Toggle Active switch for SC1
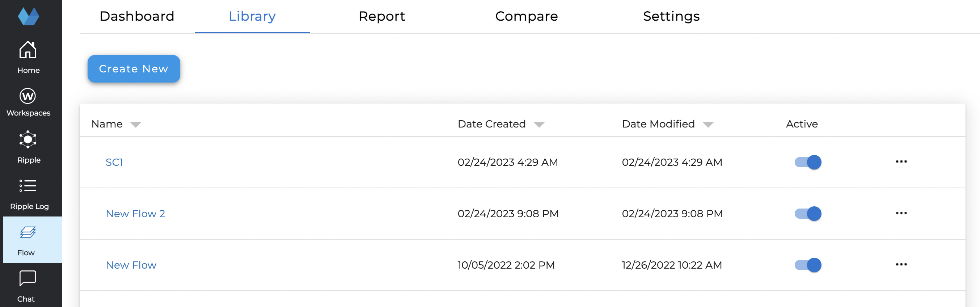The image size is (980, 307). click(x=808, y=163)
